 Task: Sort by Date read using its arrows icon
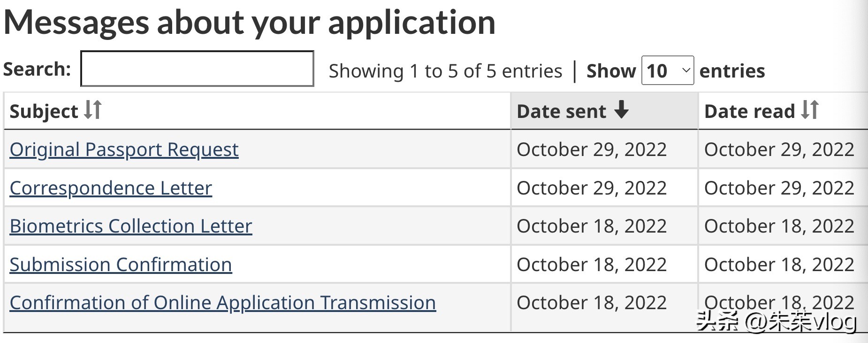click(x=810, y=110)
